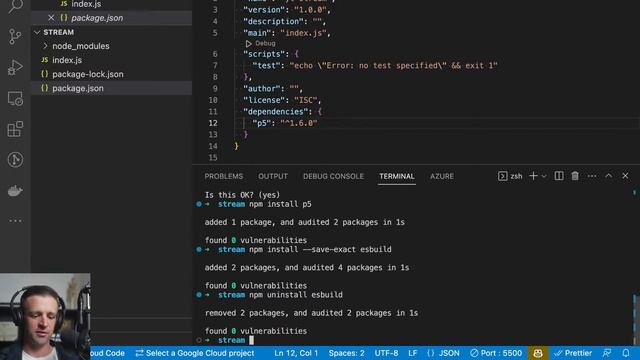Open notifications bell icon
Screen dimensions: 640x360
tap(626, 353)
